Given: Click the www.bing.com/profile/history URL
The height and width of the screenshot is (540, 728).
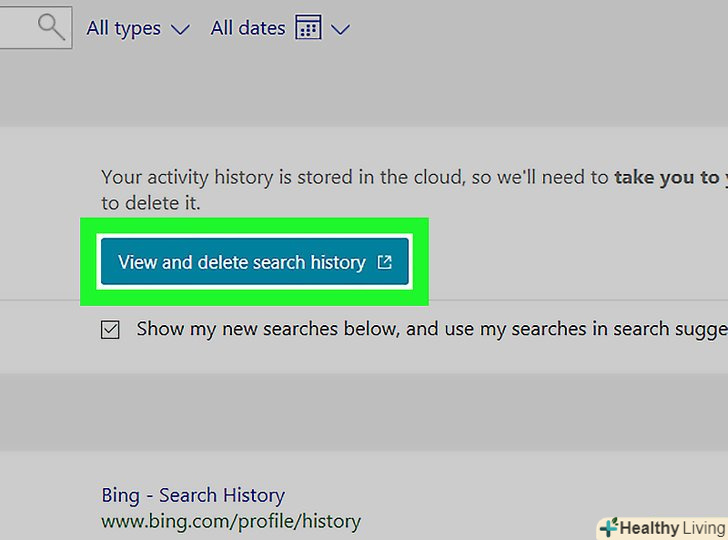Looking at the screenshot, I should click(231, 521).
